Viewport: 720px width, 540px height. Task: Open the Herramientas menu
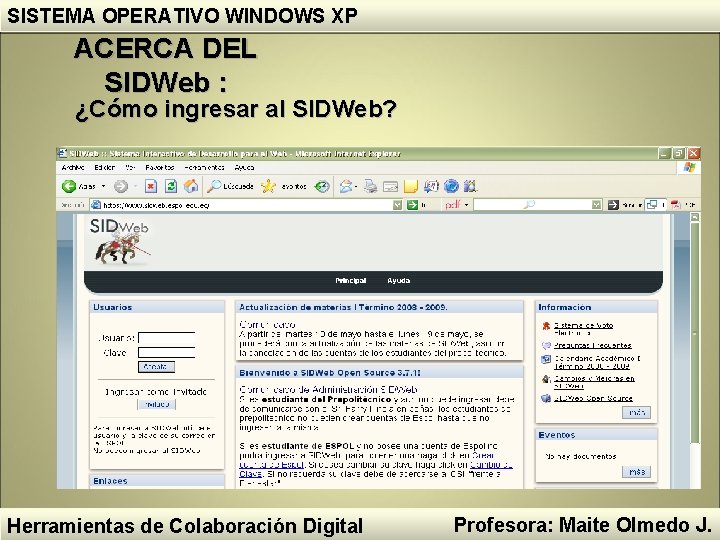click(204, 168)
